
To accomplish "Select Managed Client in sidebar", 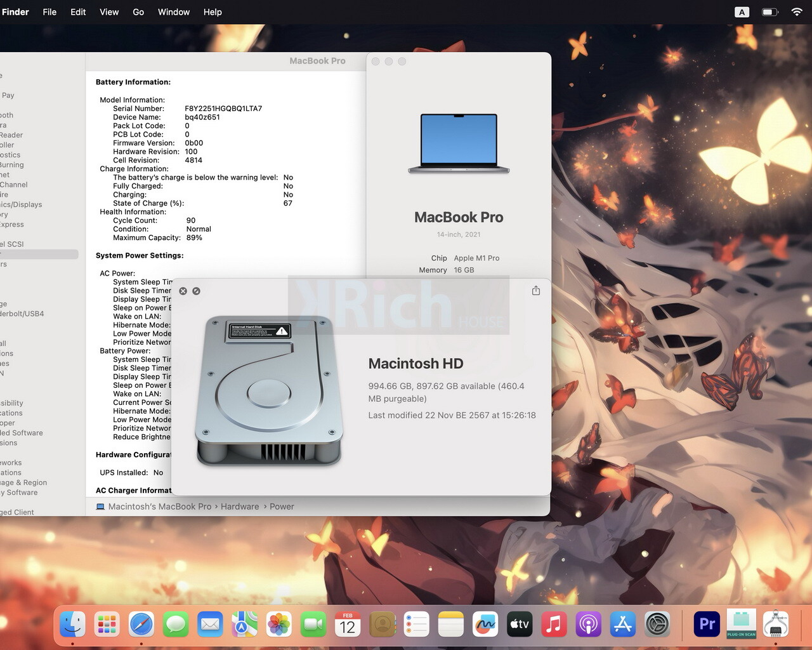I will [x=17, y=512].
